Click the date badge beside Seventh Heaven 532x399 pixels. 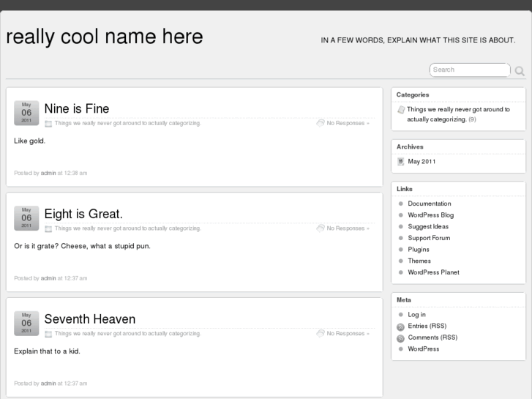[26, 324]
